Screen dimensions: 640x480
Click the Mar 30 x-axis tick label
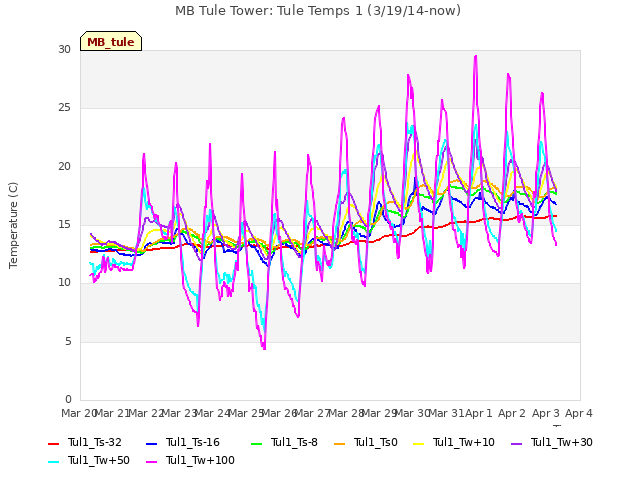(413, 413)
